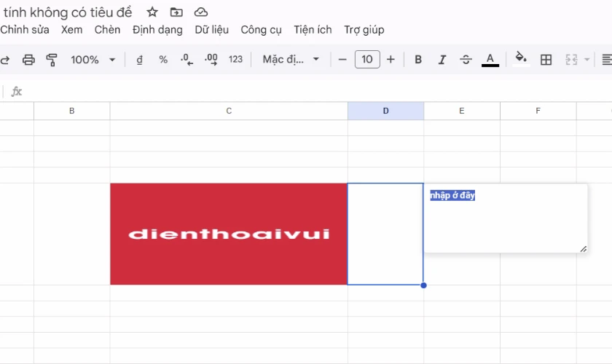
Task: Select column D header
Action: click(x=385, y=111)
